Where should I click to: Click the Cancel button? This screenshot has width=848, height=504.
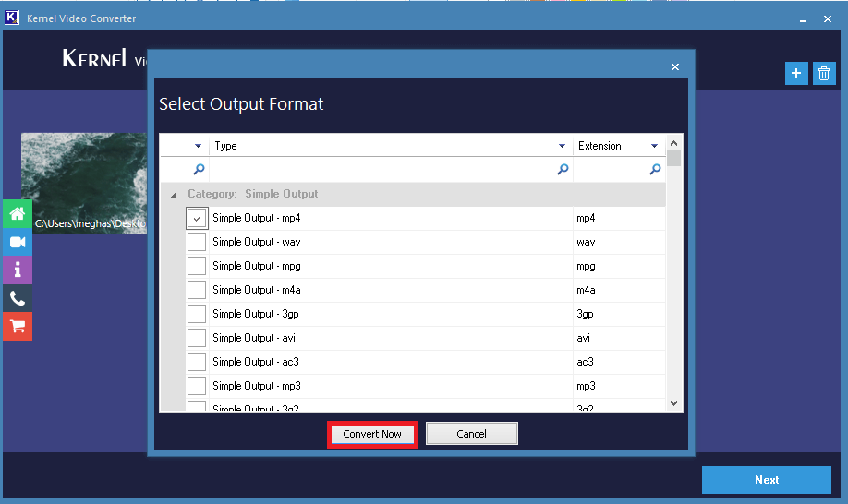472,434
